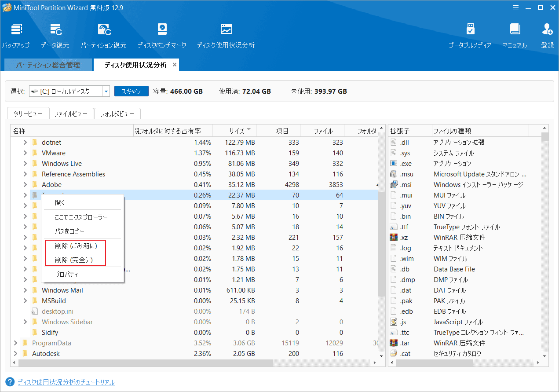The height and width of the screenshot is (392, 559).
Task: Open ブータブルメディア bootable media builder
Action: pos(470,35)
